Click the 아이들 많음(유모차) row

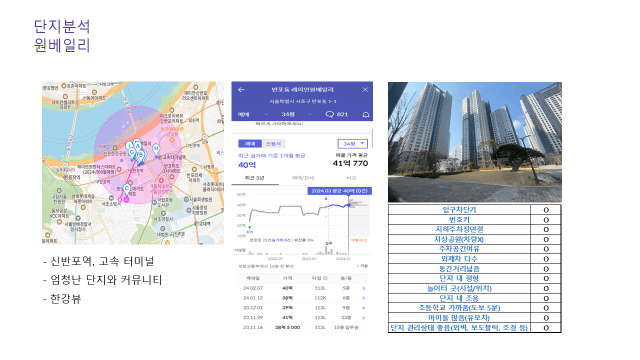475,318
